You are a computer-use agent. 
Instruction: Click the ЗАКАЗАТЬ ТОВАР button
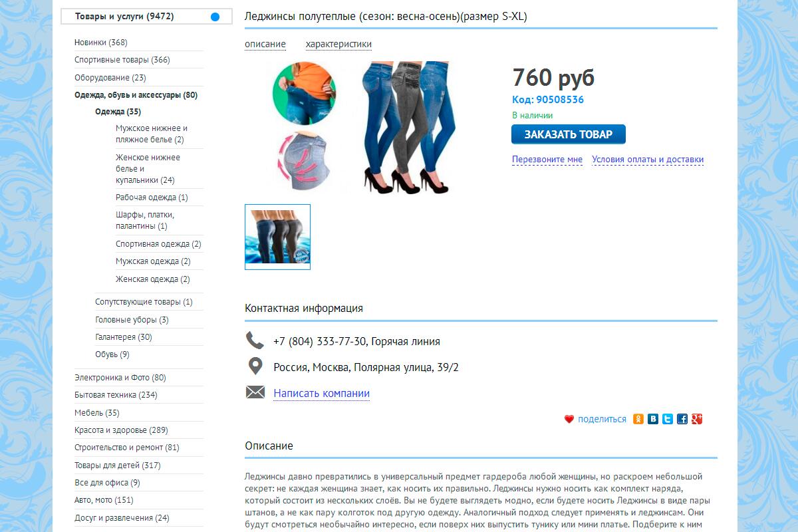tap(569, 134)
